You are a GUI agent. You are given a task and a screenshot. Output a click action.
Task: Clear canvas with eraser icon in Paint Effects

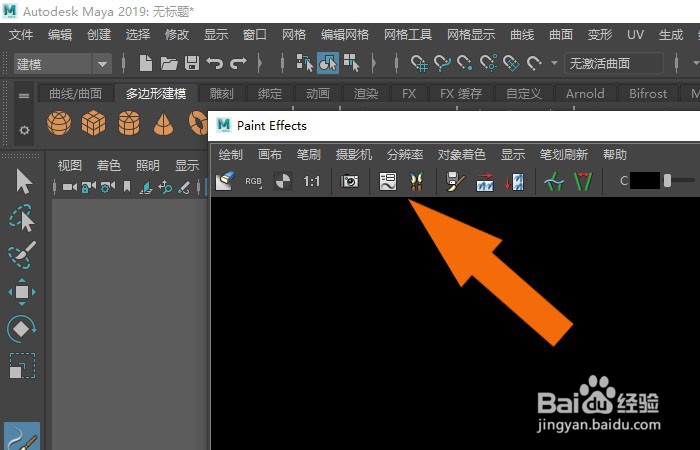[x=225, y=181]
